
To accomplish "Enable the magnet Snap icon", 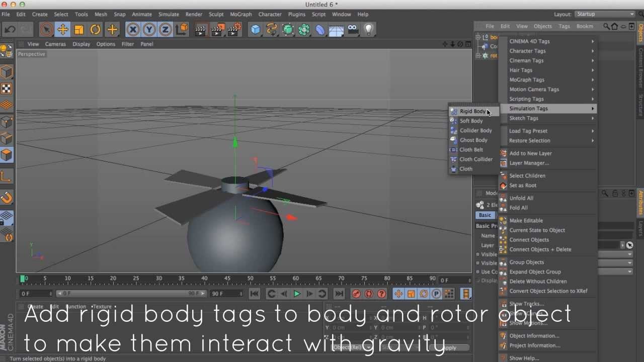I will tap(7, 198).
